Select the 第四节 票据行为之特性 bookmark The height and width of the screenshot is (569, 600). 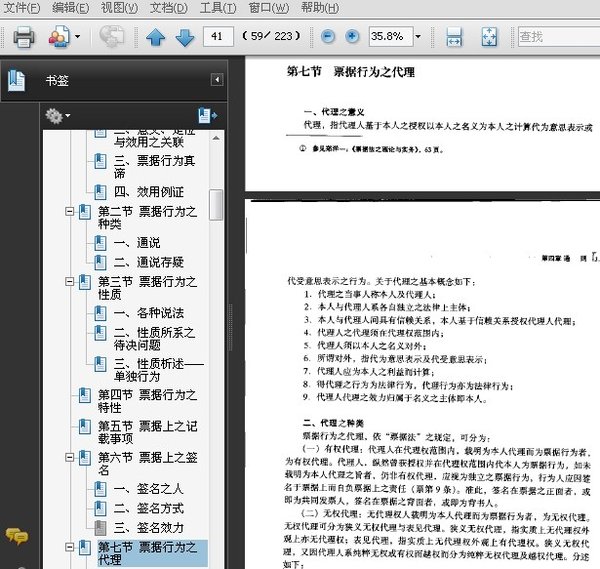(x=147, y=401)
